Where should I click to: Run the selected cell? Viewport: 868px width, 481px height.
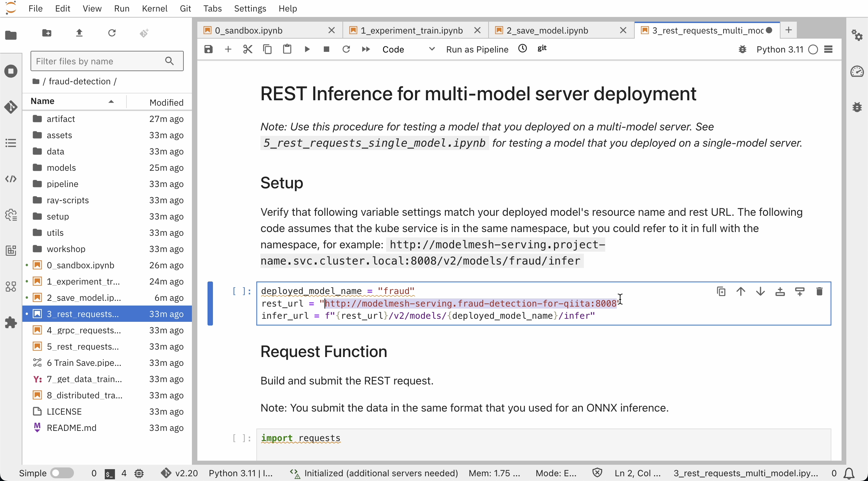point(307,49)
